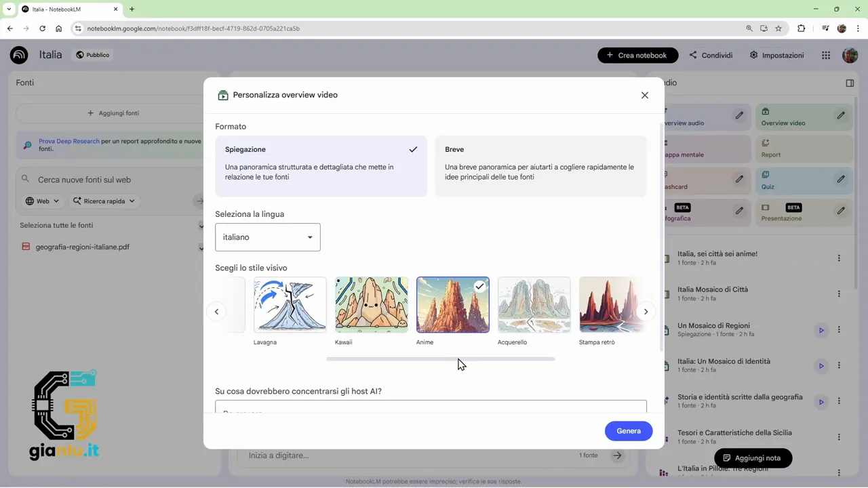Show previous styles with left carousel arrow
The width and height of the screenshot is (868, 488).
coord(216,312)
